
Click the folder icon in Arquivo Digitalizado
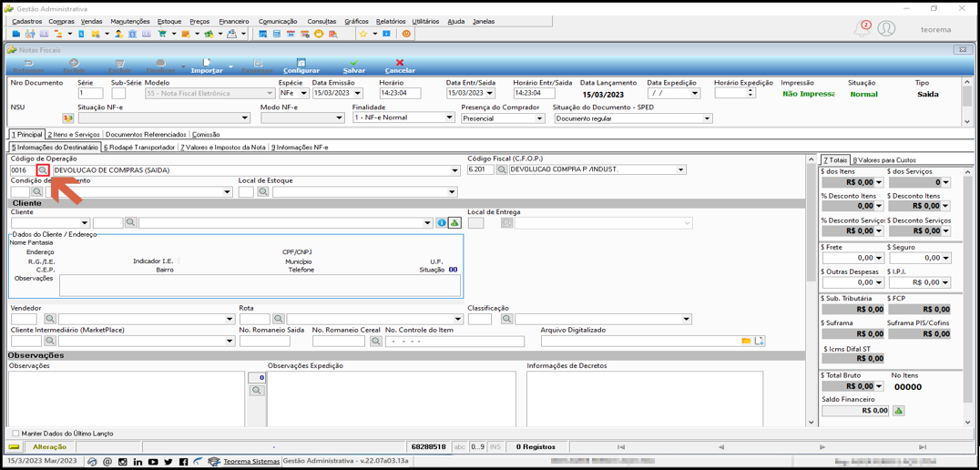(746, 342)
